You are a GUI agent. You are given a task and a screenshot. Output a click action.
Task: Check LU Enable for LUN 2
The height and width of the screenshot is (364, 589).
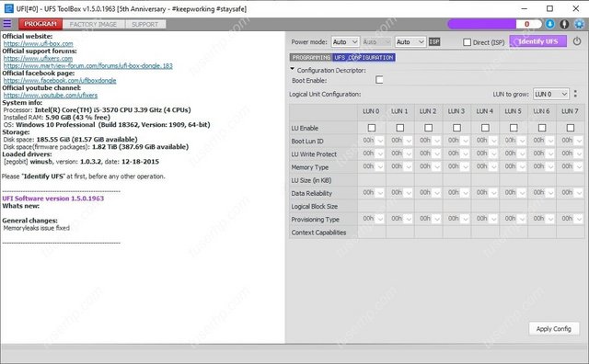(428, 128)
